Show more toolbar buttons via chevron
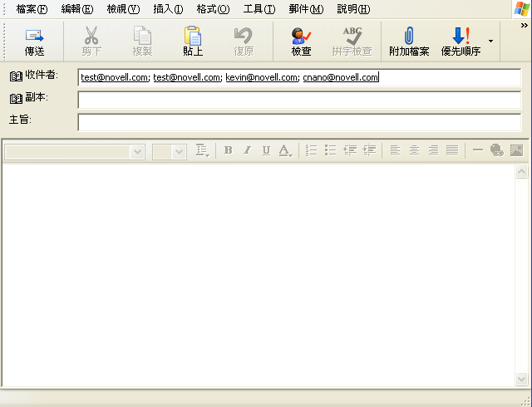 point(525,26)
